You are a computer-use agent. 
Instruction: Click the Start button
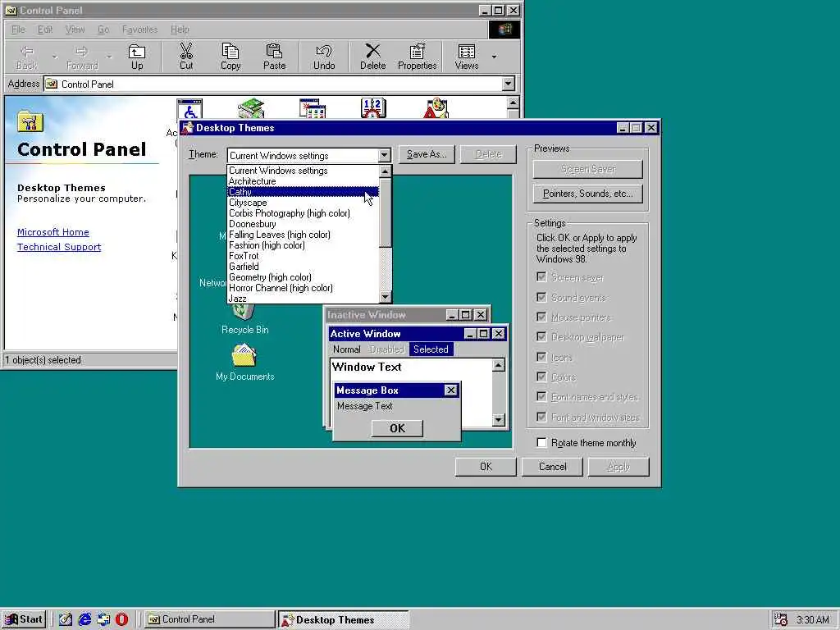tap(24, 619)
